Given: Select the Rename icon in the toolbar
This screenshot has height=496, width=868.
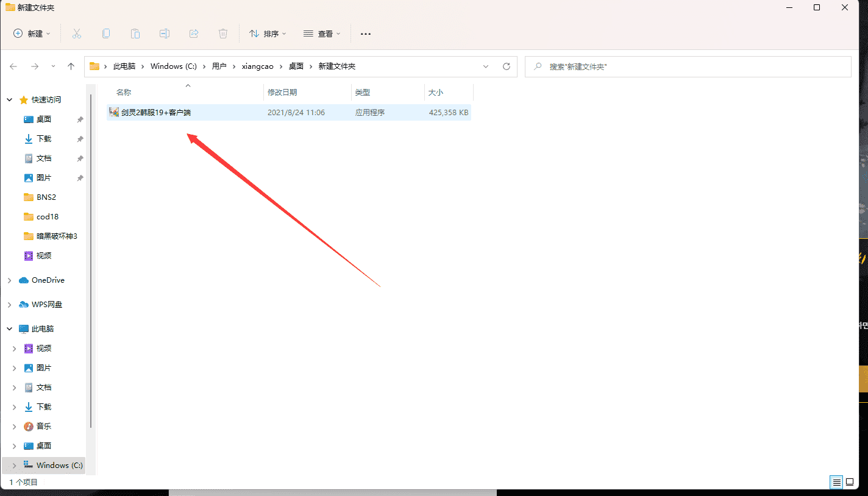Looking at the screenshot, I should click(164, 34).
